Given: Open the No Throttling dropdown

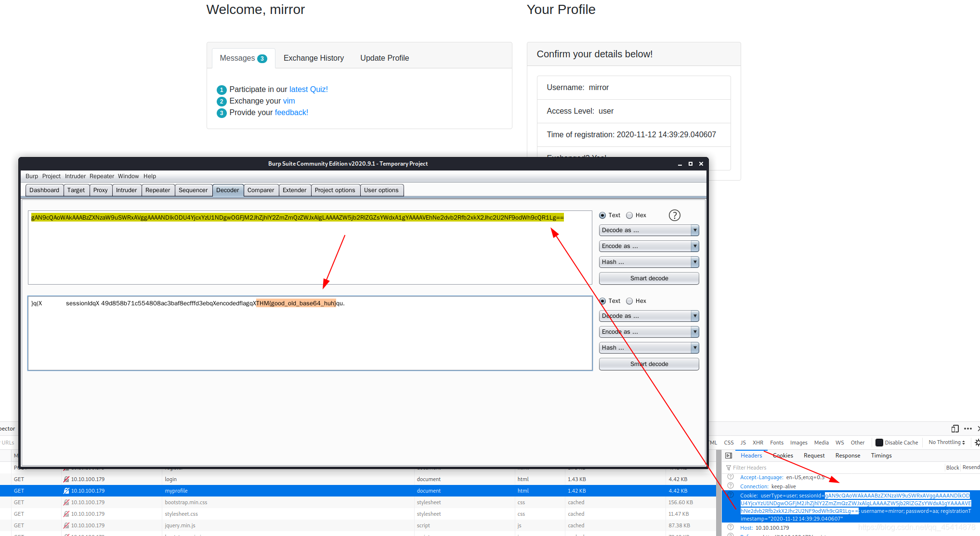Looking at the screenshot, I should (946, 443).
